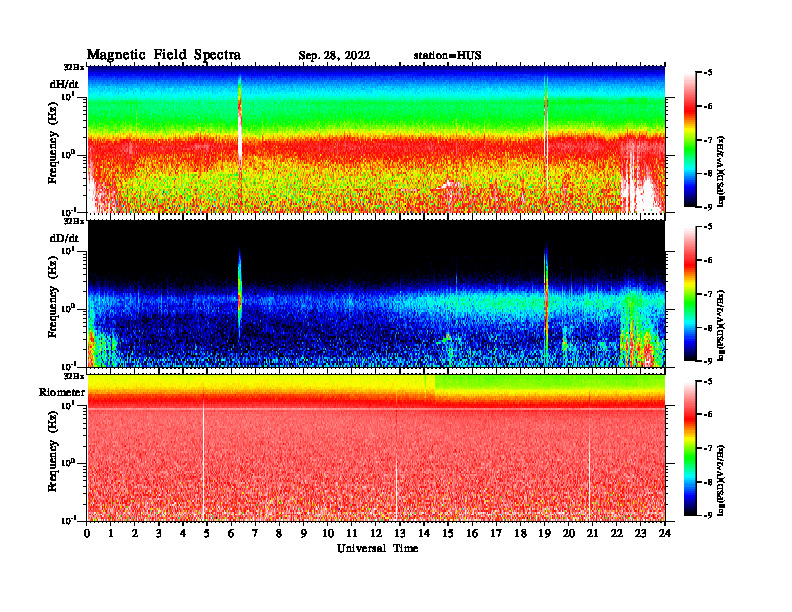Click hour "14" on the time axis
The width and height of the screenshot is (792, 612).
pos(424,533)
